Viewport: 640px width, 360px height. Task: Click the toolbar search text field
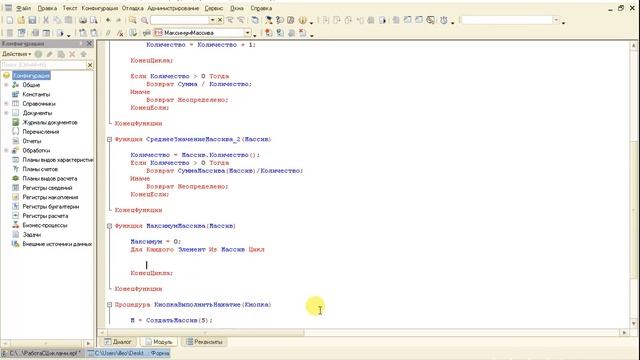[x=180, y=20]
